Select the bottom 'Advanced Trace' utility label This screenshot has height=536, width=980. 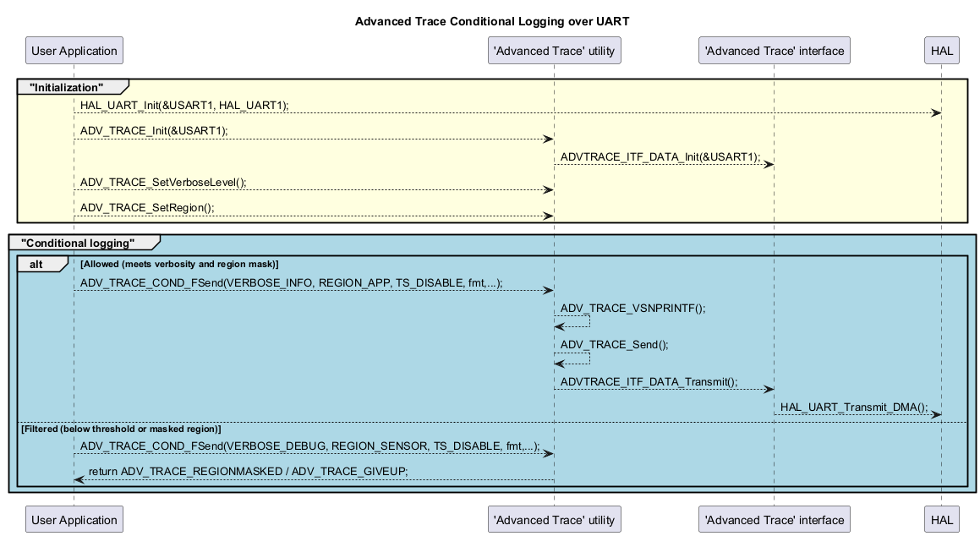pyautogui.click(x=554, y=519)
